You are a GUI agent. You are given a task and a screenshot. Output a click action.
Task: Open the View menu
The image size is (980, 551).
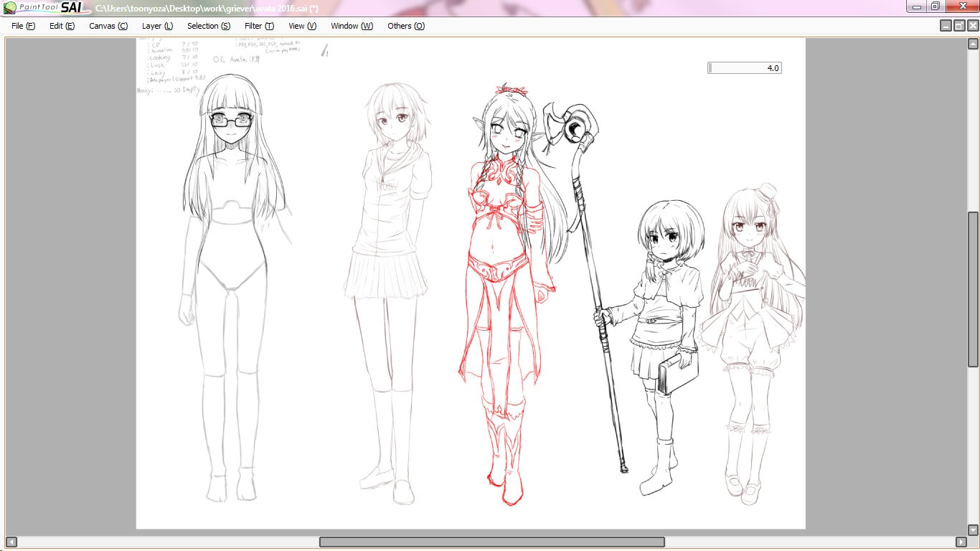(x=302, y=26)
